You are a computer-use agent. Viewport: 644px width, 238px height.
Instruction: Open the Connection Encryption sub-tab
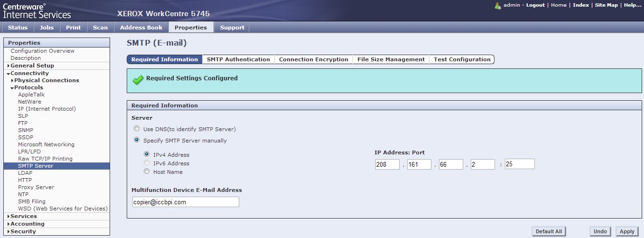[314, 59]
